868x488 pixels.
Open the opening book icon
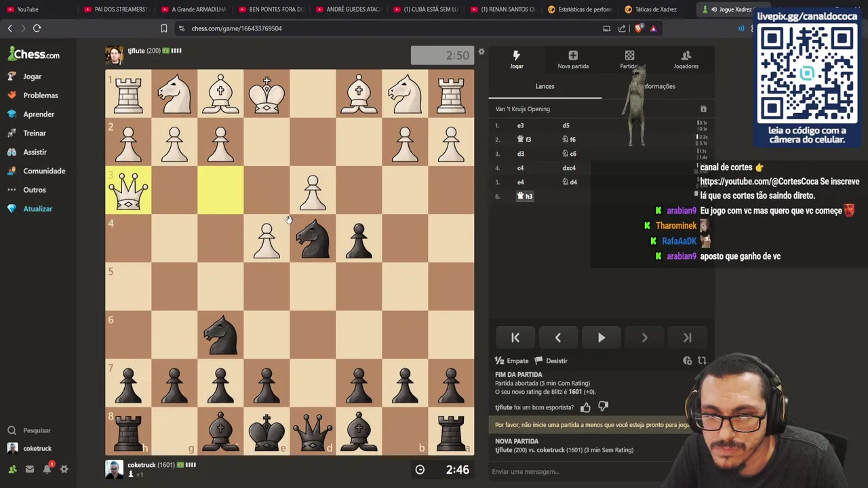coord(703,108)
